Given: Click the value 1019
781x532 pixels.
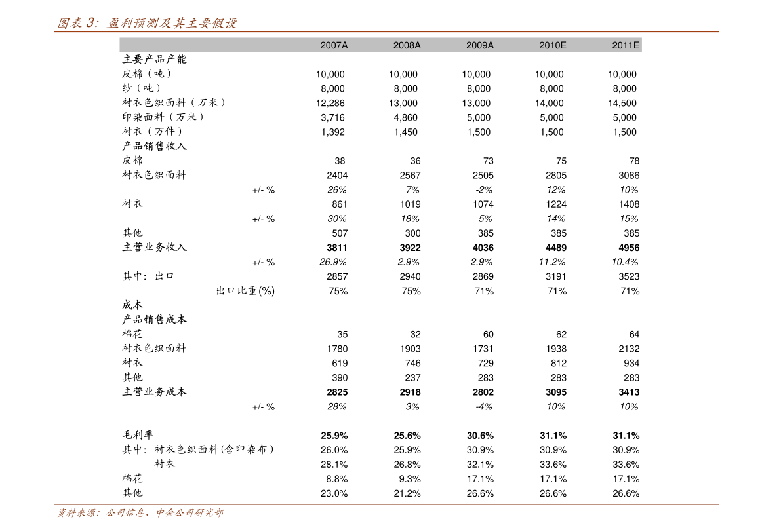Looking at the screenshot, I should [x=410, y=204].
